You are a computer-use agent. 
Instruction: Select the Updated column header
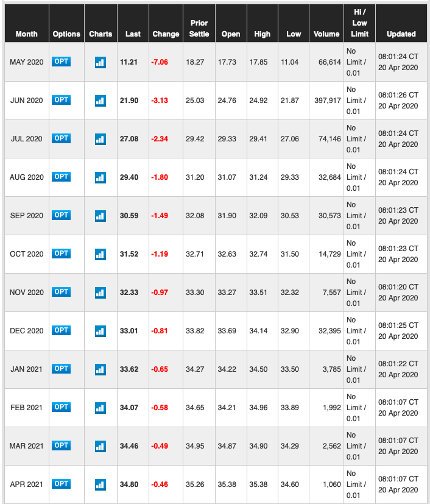click(401, 34)
